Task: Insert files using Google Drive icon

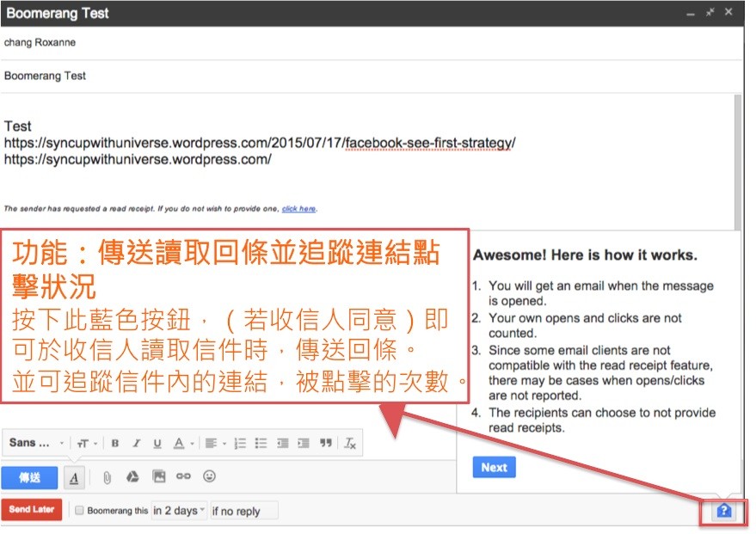Action: point(132,476)
